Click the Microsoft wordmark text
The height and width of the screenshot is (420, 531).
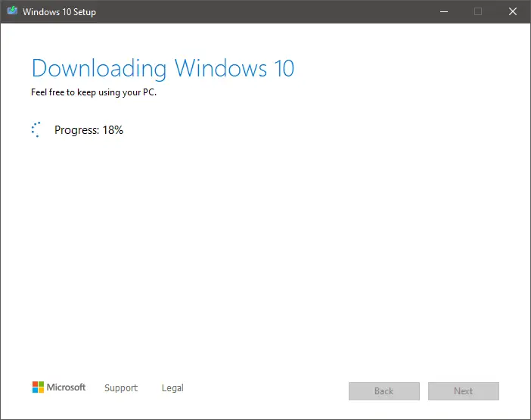click(x=66, y=387)
